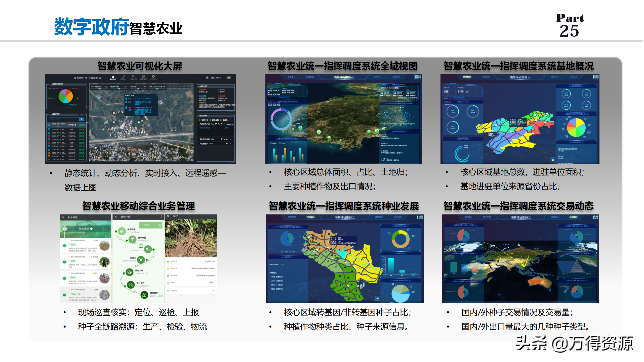
Task: Click the 饮片生产 gear icon
Action: [x=131, y=285]
